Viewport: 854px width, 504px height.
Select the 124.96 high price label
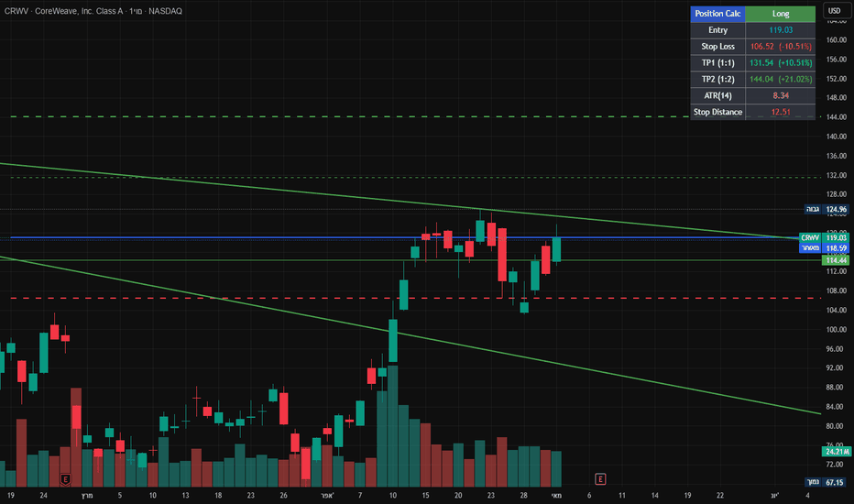click(827, 209)
